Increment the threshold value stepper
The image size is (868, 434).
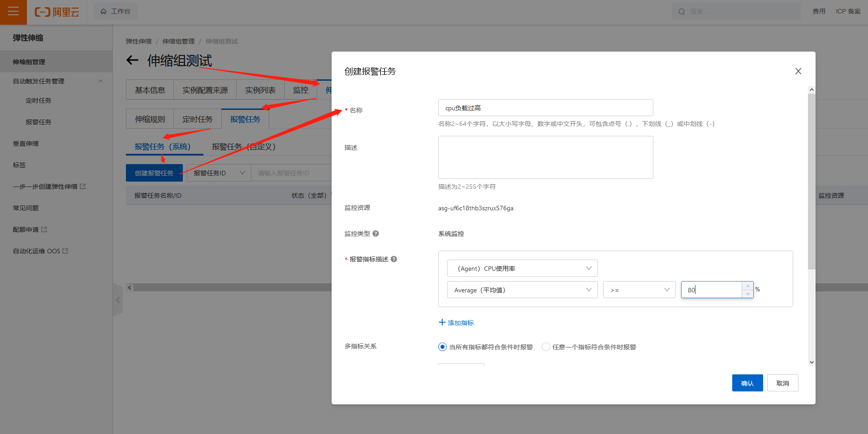(x=747, y=286)
